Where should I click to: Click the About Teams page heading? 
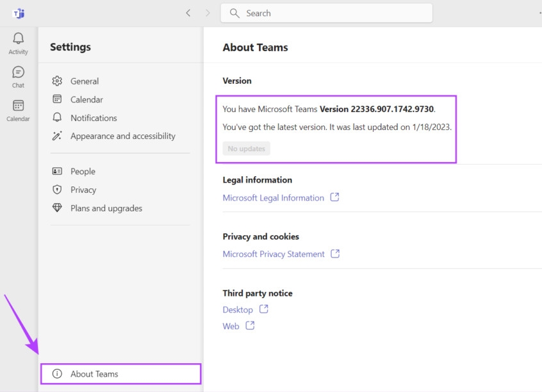[x=255, y=47]
